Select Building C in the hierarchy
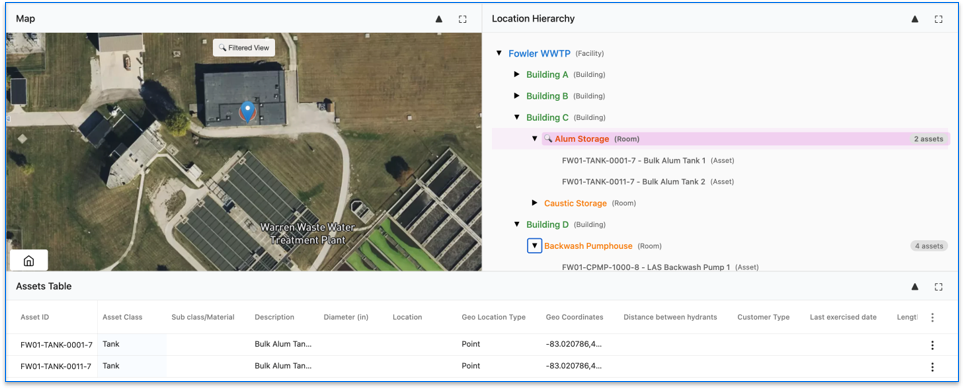 coord(547,117)
